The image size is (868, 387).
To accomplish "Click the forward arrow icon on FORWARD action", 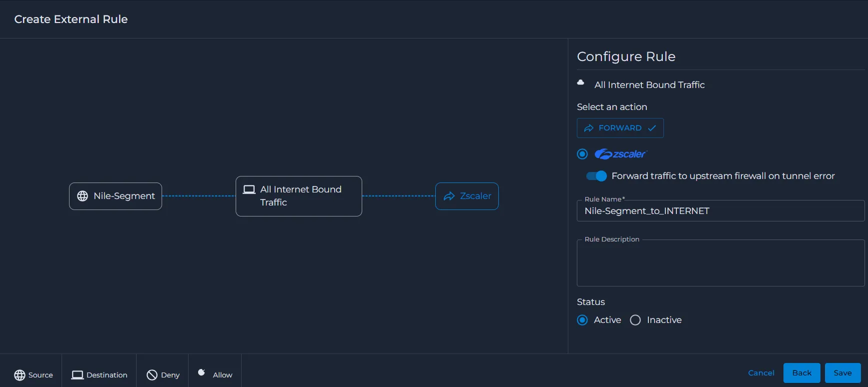I will [589, 128].
